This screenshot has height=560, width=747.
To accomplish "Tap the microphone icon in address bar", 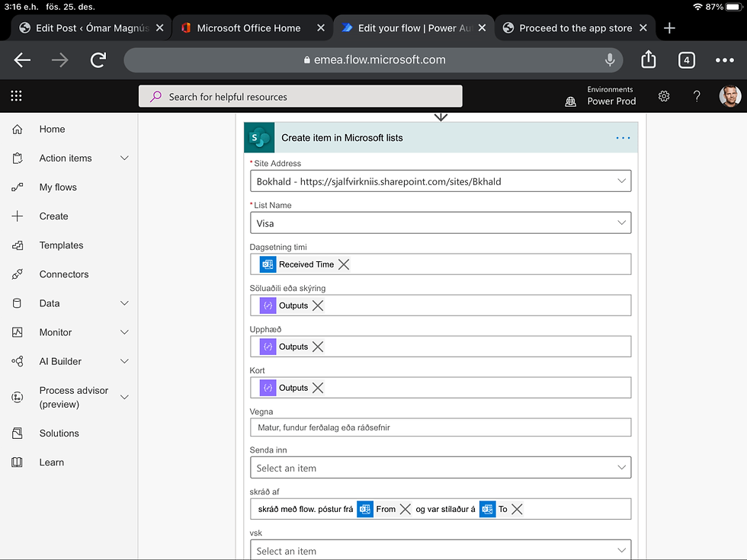I will click(609, 60).
